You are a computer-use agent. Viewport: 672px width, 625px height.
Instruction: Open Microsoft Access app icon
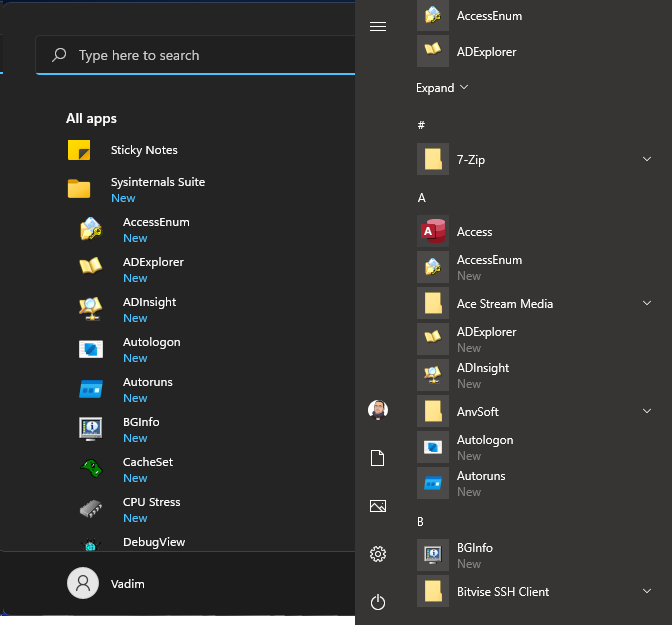[433, 231]
